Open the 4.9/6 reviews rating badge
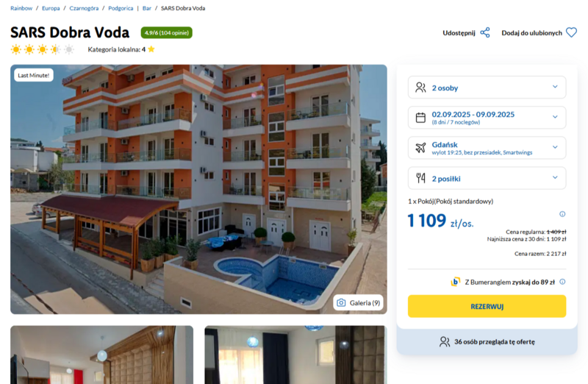The height and width of the screenshot is (384, 588). click(167, 32)
